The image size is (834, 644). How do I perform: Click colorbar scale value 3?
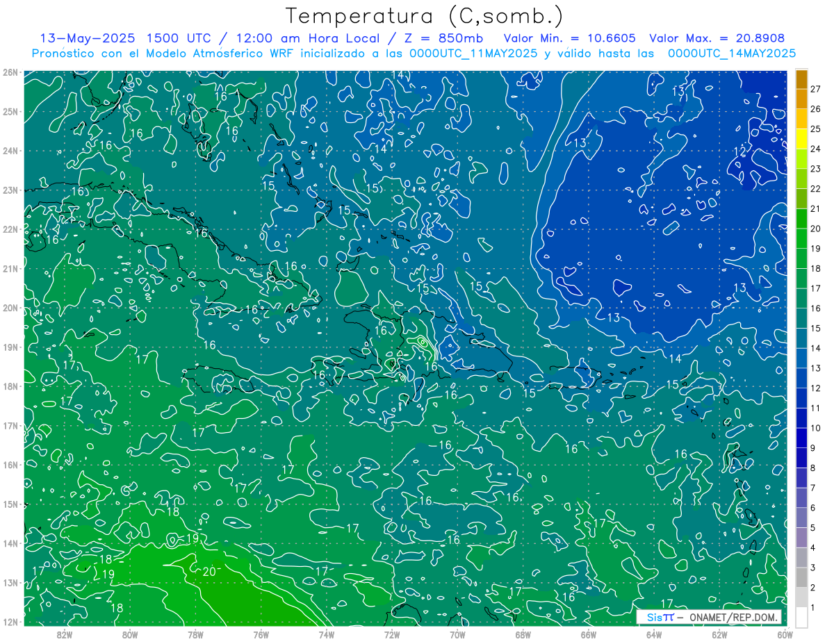point(813,568)
